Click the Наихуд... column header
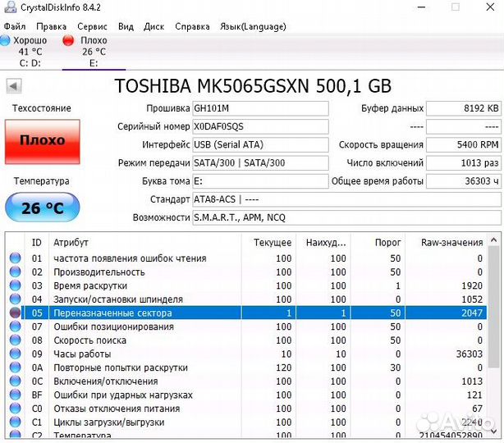Image resolution: width=504 pixels, height=443 pixels. 323,243
